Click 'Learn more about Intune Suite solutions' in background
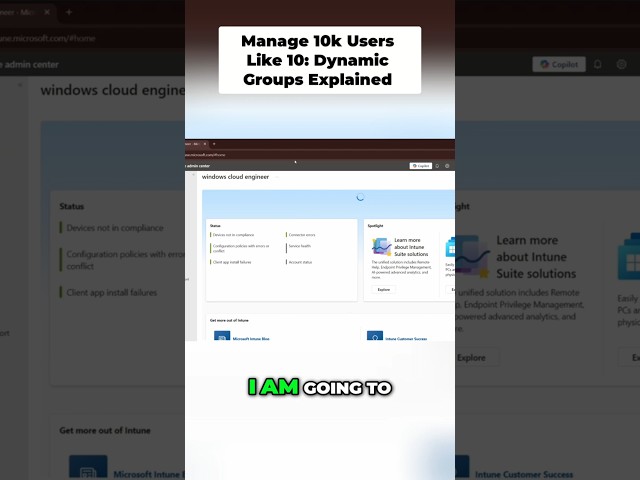Screen dimensions: 640x480 [536, 257]
